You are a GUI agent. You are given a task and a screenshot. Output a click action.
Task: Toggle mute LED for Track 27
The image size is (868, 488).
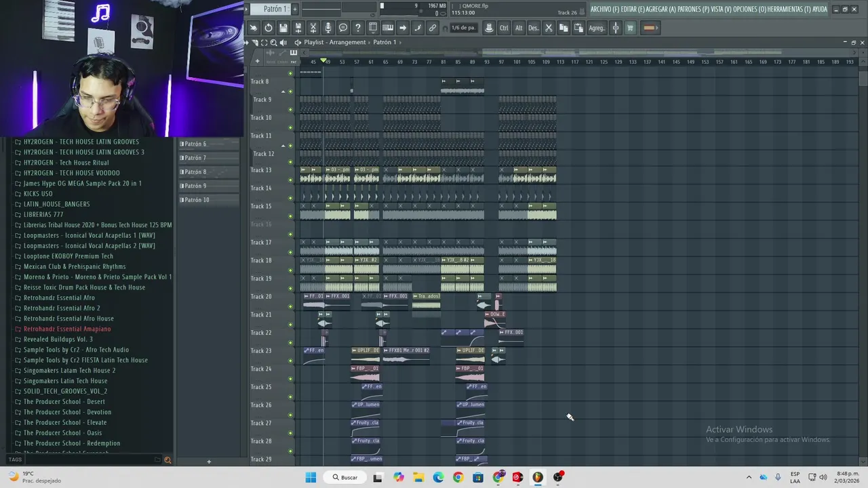point(291,432)
